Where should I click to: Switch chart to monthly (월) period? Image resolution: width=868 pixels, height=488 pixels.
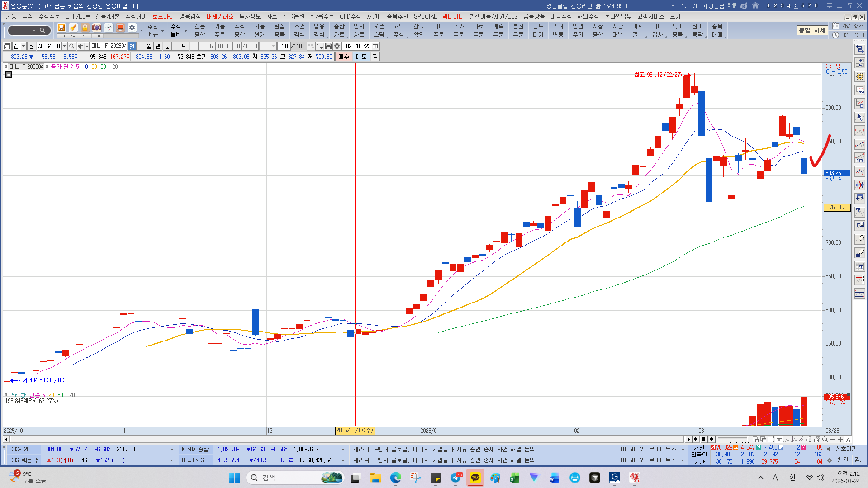(x=149, y=46)
